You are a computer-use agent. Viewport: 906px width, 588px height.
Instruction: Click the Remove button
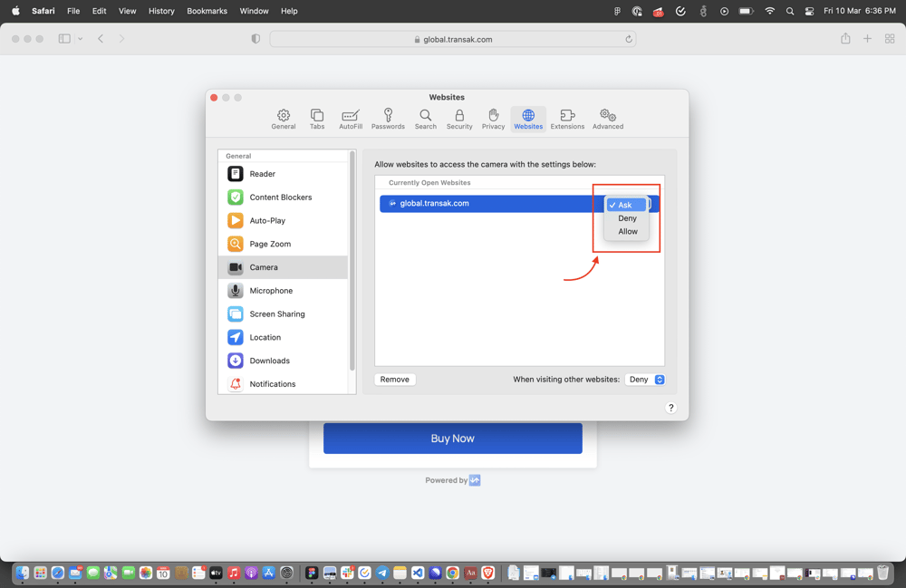click(395, 380)
